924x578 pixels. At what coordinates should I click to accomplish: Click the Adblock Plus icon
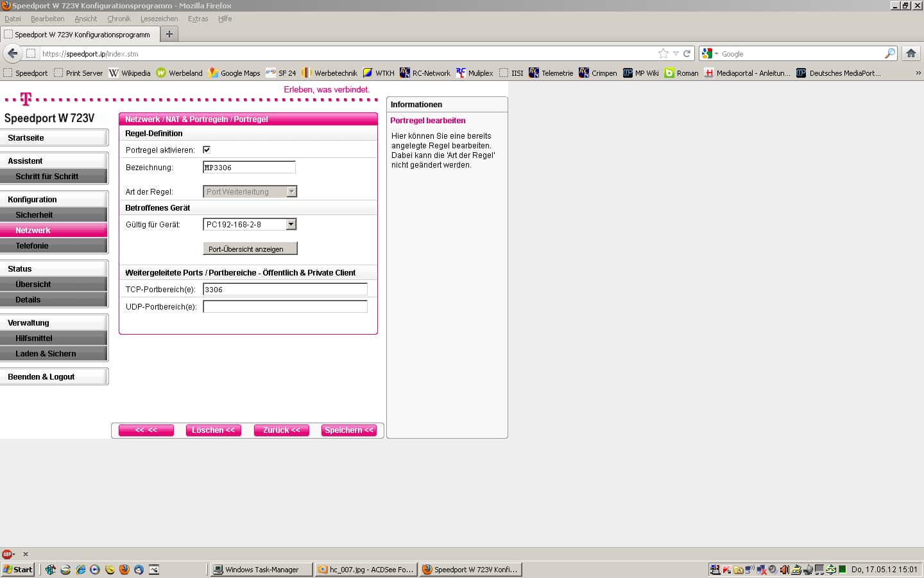click(x=7, y=554)
